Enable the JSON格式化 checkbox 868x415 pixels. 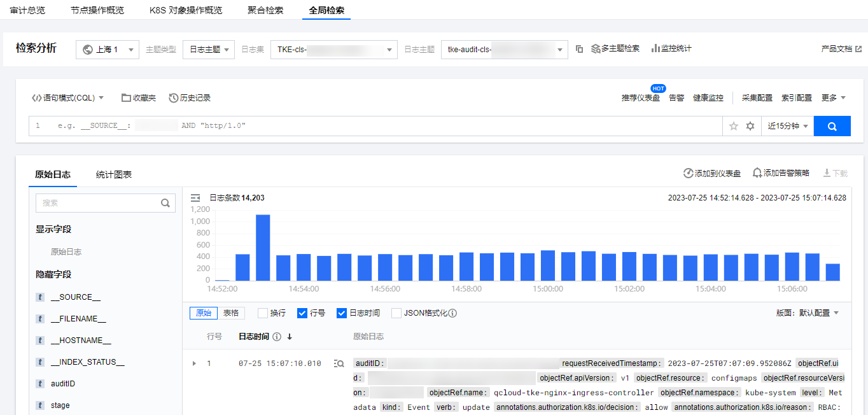click(x=396, y=313)
